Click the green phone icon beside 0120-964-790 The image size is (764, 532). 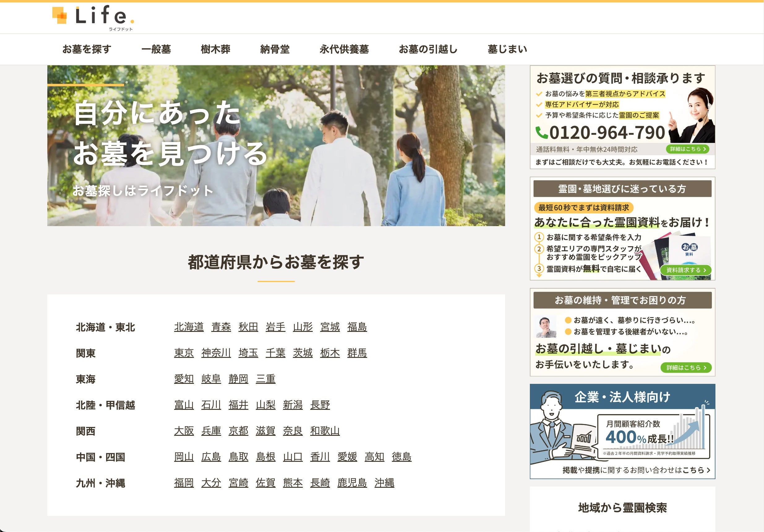pos(541,133)
